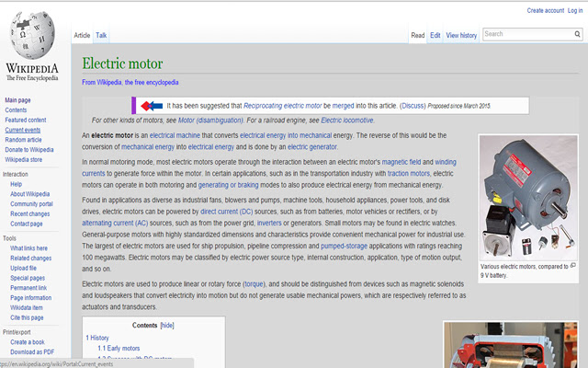Click inside the Search input field
This screenshot has height=368, width=588.
[526, 34]
